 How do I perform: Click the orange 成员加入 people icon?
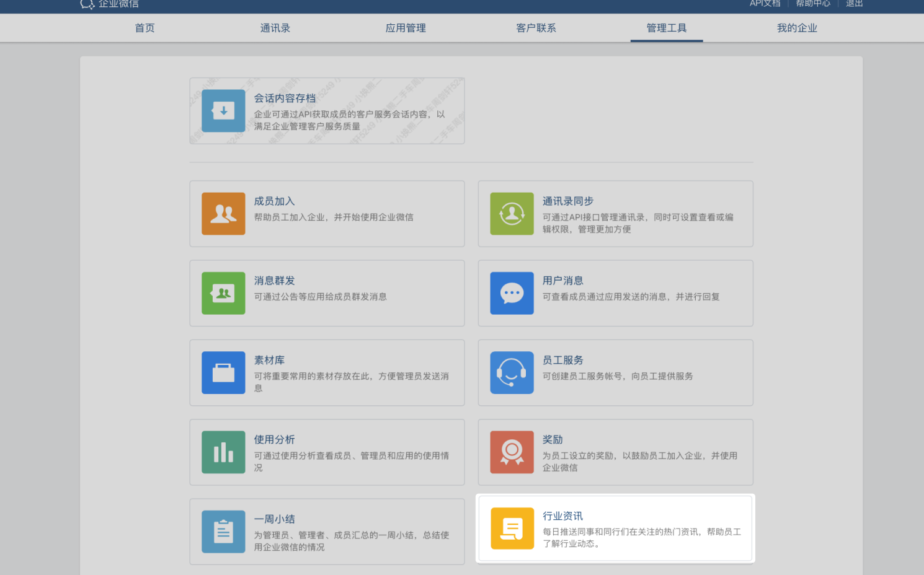223,214
